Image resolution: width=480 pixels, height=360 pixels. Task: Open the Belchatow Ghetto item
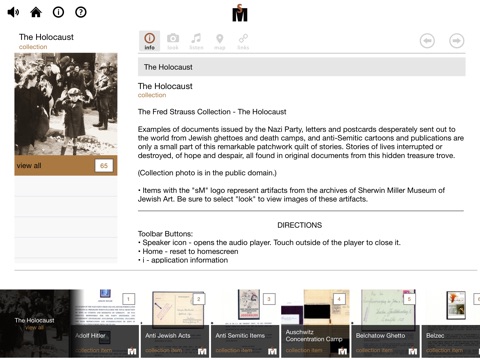pos(386,323)
